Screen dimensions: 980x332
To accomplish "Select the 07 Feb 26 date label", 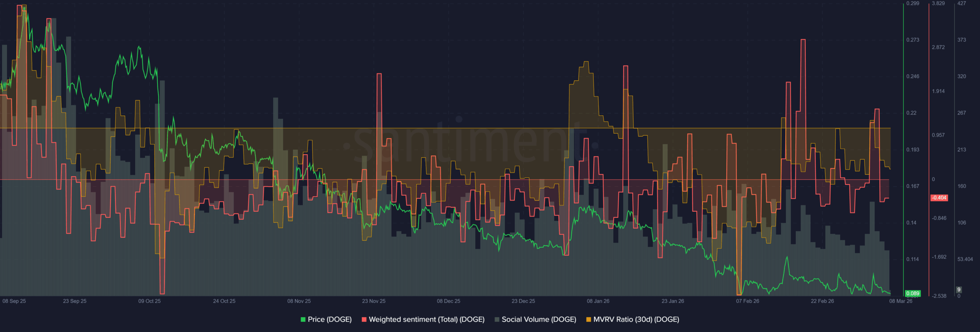I will point(748,301).
